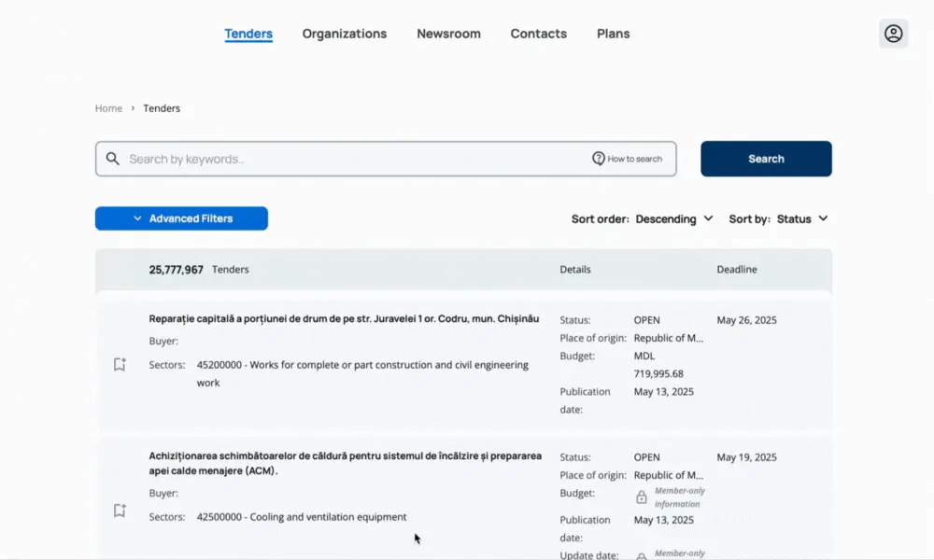Click the Home breadcrumb link
934x560 pixels.
108,108
